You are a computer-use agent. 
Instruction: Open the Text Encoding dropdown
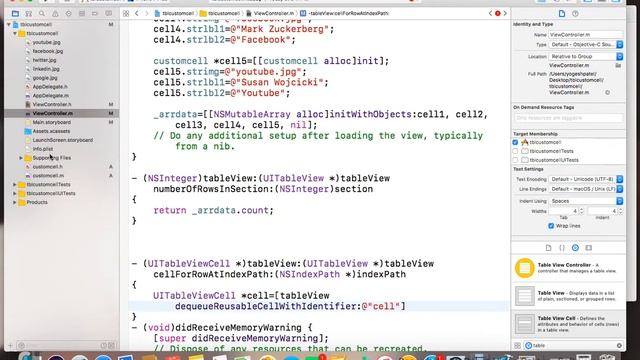click(x=586, y=179)
